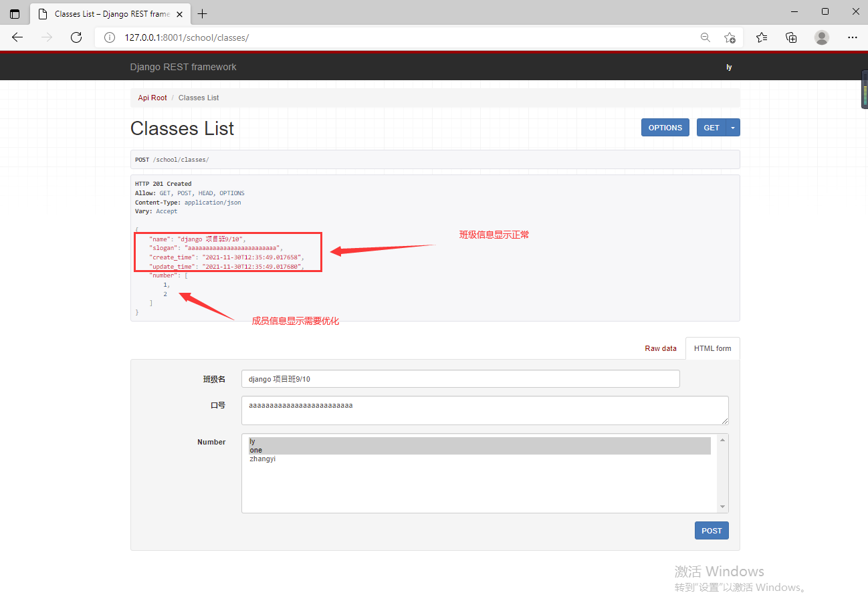
Task: Open the Favorites list
Action: point(762,37)
